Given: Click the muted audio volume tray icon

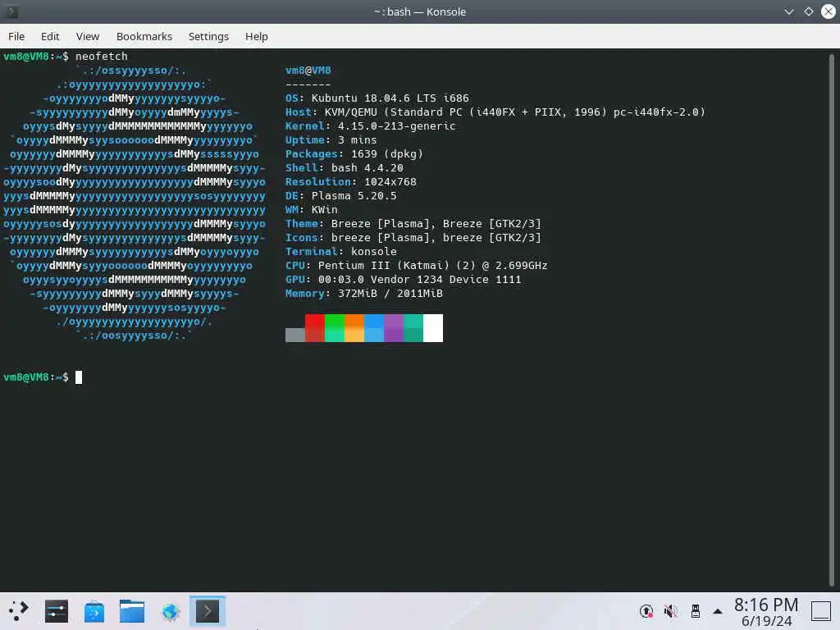Looking at the screenshot, I should (670, 610).
